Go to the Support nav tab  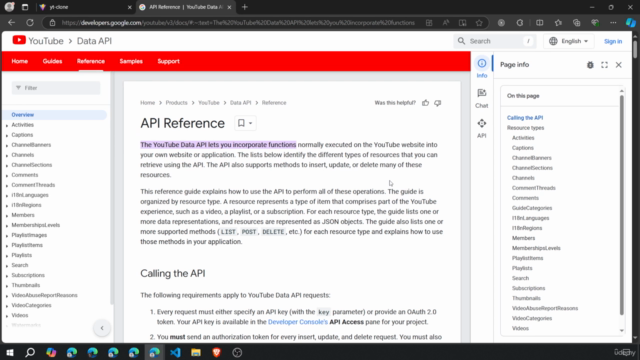coord(169,61)
